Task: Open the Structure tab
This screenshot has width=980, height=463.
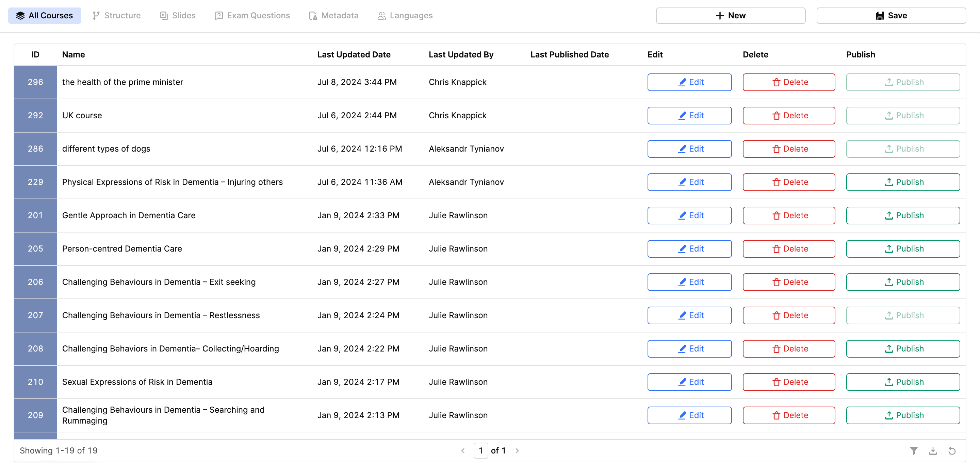Action: coord(116,15)
